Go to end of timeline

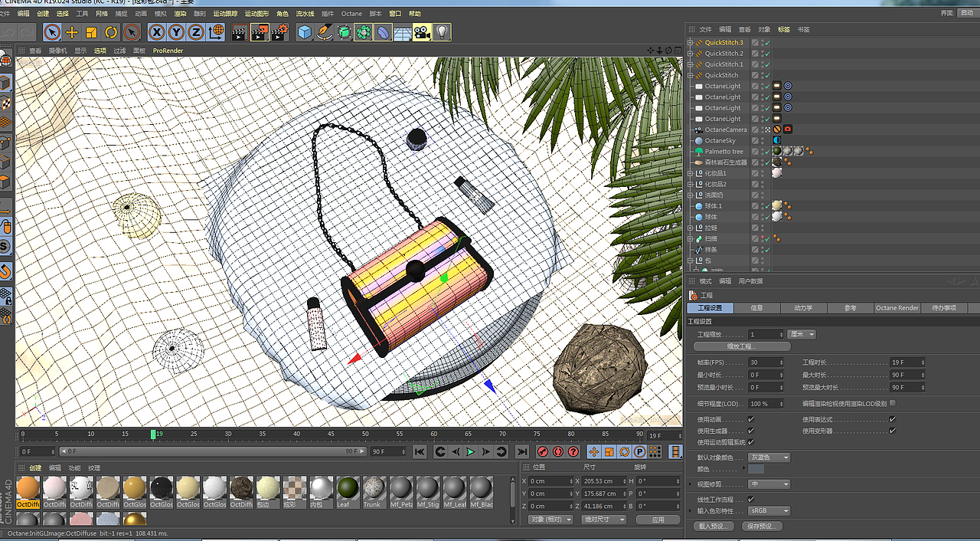(x=521, y=452)
